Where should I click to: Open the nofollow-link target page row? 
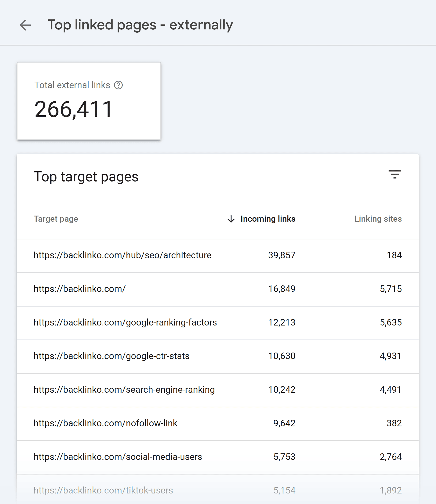pyautogui.click(x=218, y=423)
